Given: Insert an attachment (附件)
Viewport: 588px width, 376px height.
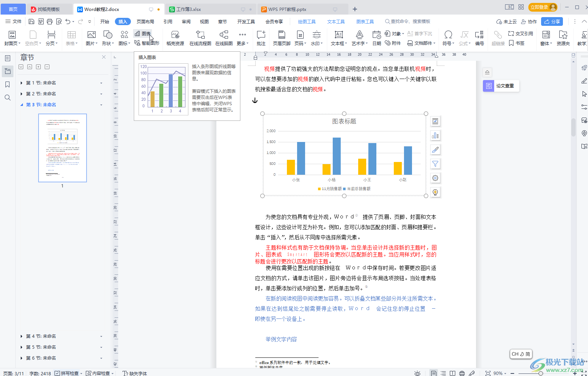Looking at the screenshot, I should click(393, 43).
